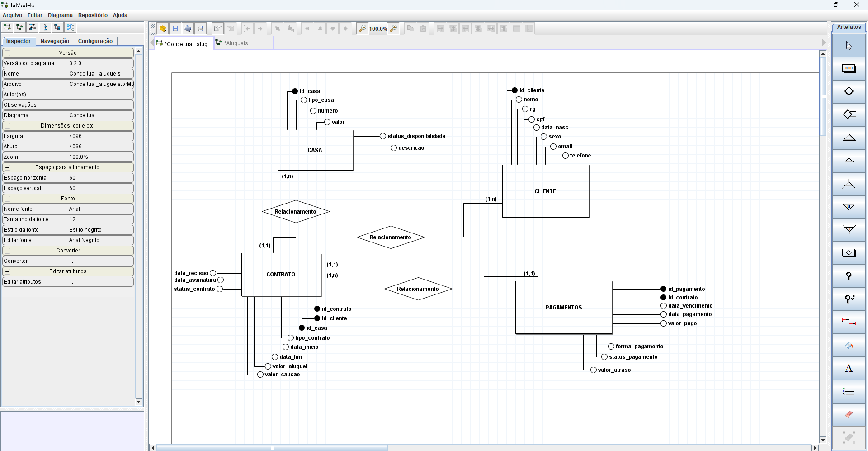868x451 pixels.
Task: Collapse the Fonte section
Action: [8, 199]
